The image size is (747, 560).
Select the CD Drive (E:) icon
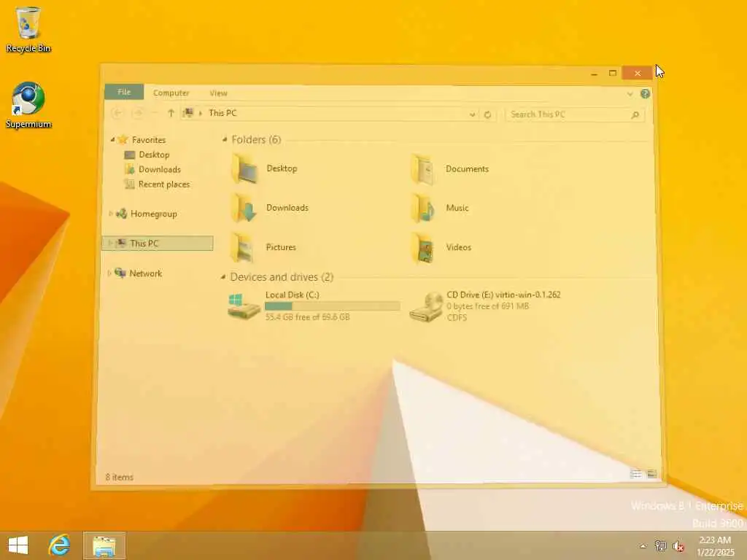click(426, 307)
